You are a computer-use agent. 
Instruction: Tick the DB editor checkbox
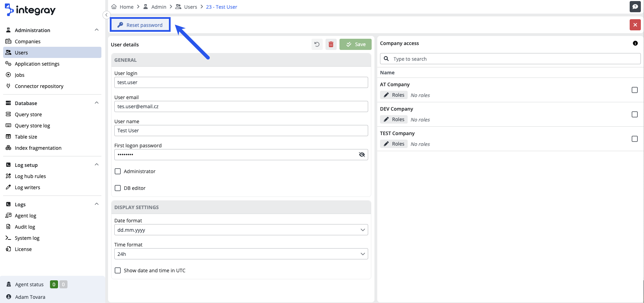[118, 188]
